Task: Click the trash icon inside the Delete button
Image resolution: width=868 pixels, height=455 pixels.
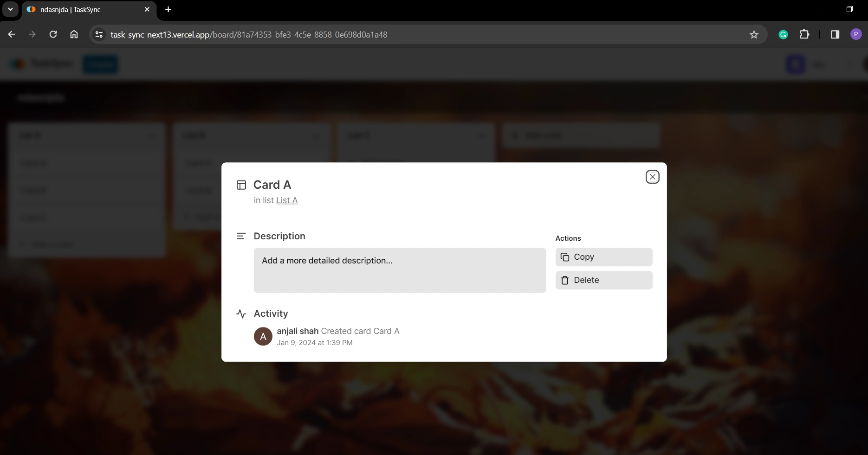Action: (565, 281)
